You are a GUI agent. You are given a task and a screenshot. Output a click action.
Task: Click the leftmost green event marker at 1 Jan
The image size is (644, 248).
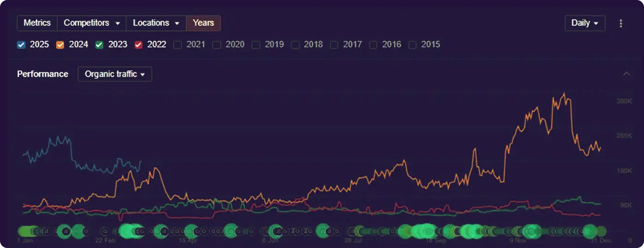coord(22,231)
